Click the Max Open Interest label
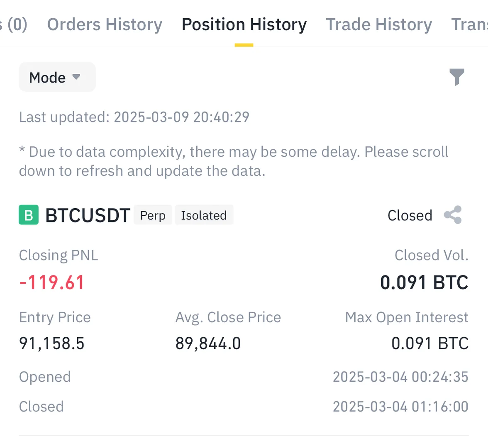Screen dimensions: 488x448 [406, 317]
